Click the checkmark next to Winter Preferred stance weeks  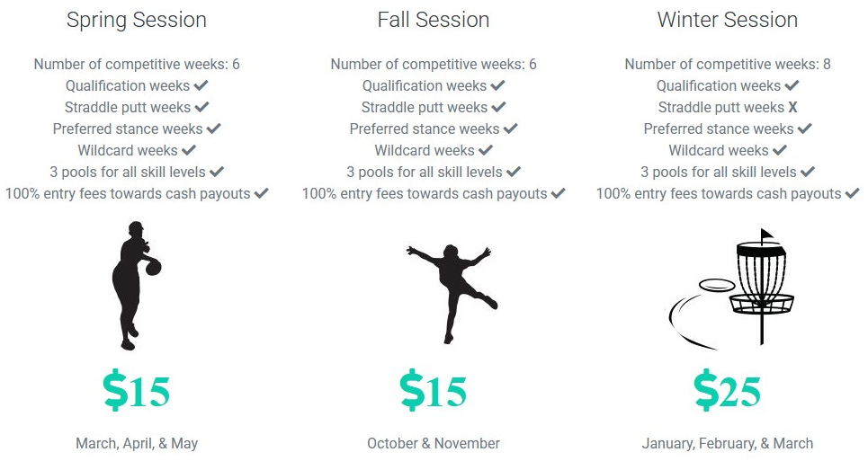pos(804,129)
